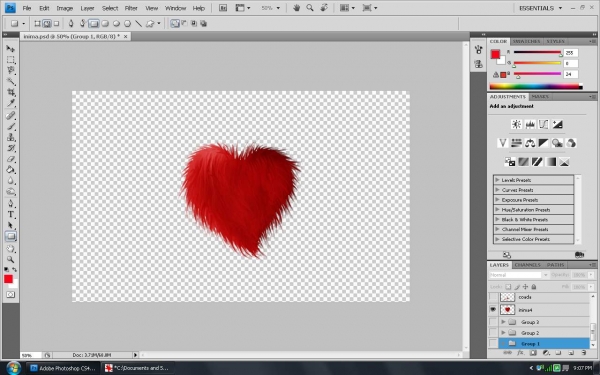600x375 pixels.
Task: Pick the Eyedropper tool
Action: 11,103
